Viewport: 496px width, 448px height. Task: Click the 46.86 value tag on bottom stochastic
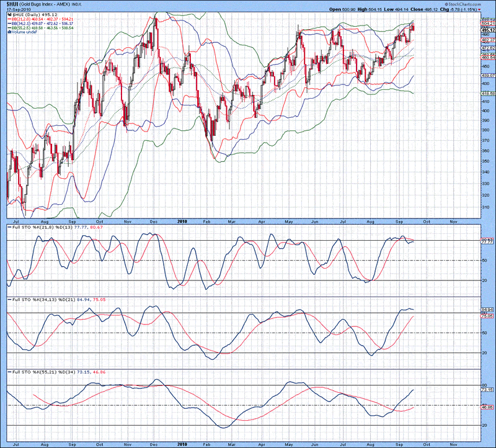tap(487, 408)
